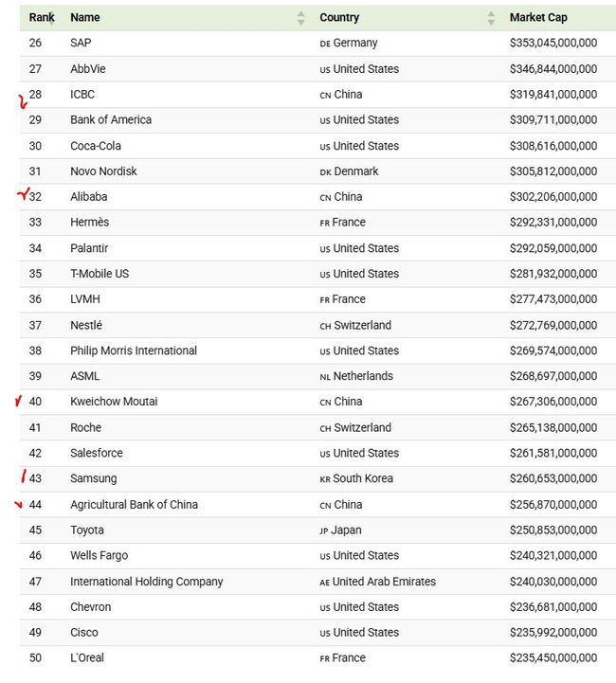616x683 pixels.
Task: Select the Alibaba company name
Action: [x=89, y=197]
